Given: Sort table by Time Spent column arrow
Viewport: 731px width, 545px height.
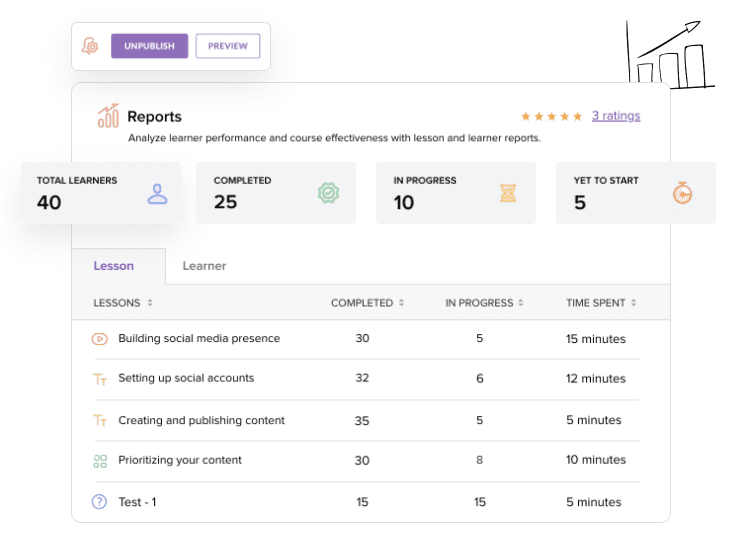Looking at the screenshot, I should (x=634, y=303).
